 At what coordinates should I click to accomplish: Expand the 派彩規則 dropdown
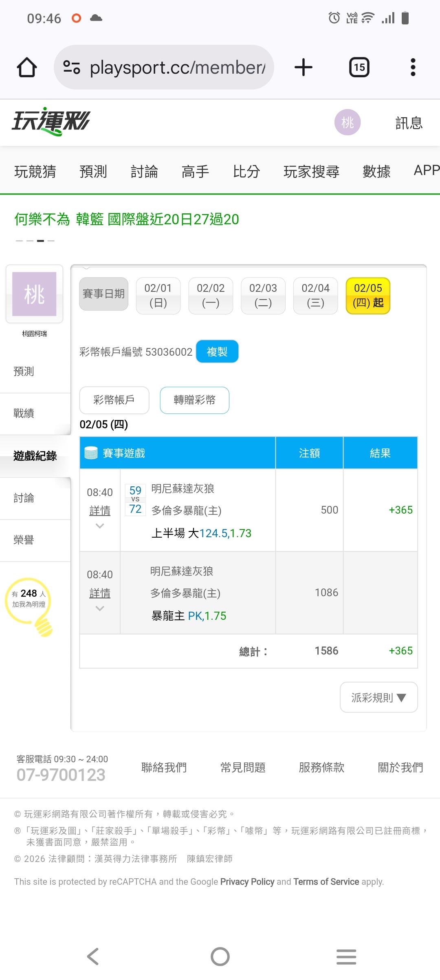[378, 698]
